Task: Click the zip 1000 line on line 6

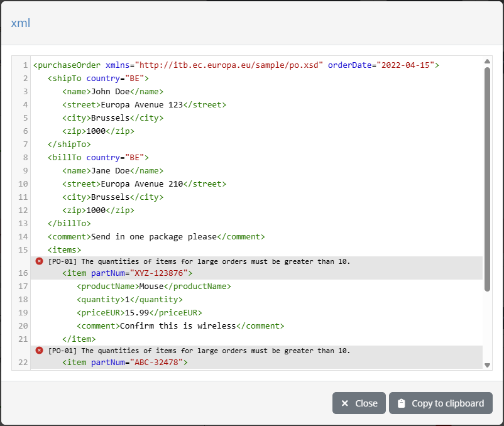Action: pyautogui.click(x=98, y=131)
